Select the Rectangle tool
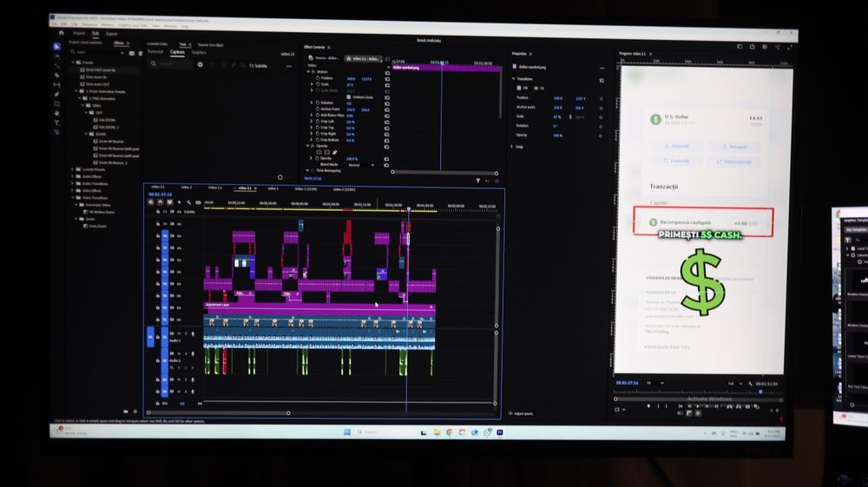The width and height of the screenshot is (868, 487). tap(56, 103)
